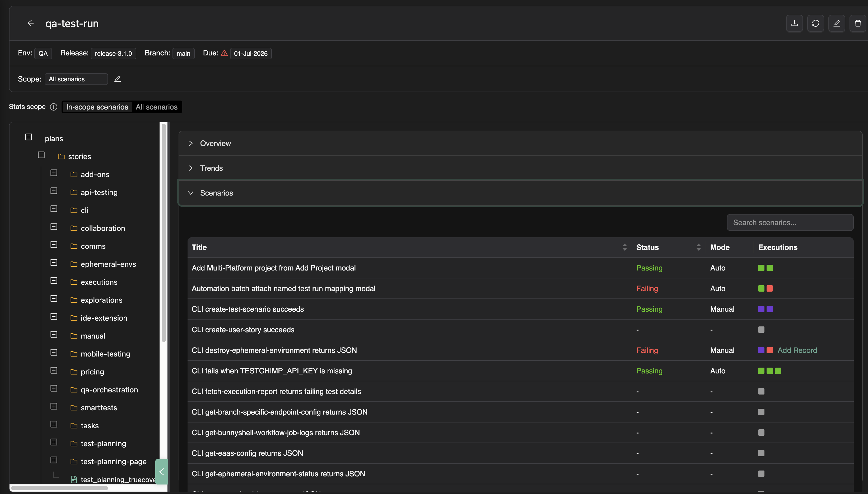868x494 pixels.
Task: Click the tree panel horizontal scrollbar
Action: 59,488
